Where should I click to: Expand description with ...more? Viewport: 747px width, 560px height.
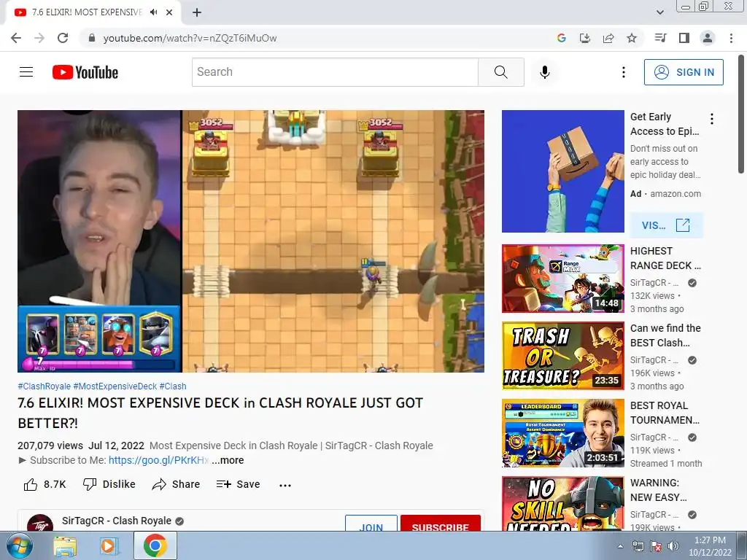228,460
